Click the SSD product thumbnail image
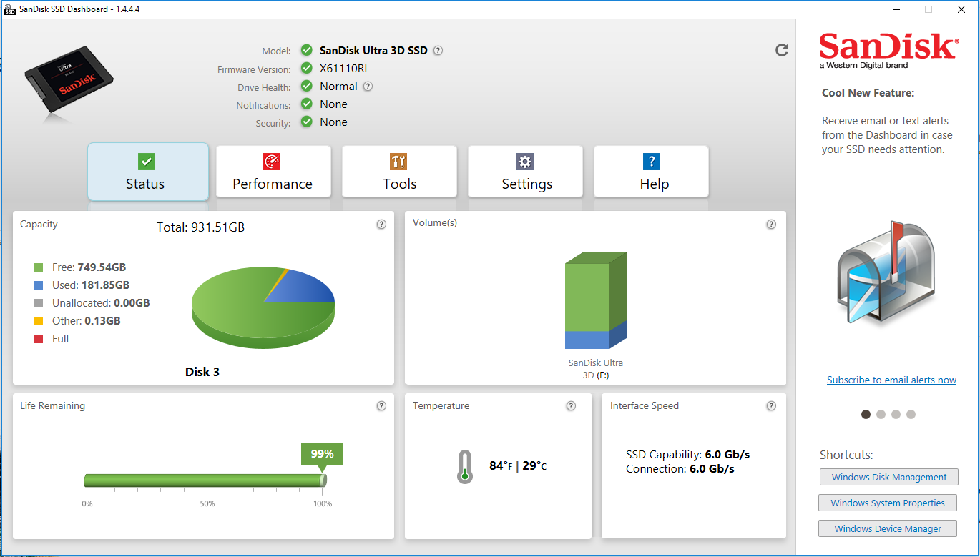980x557 pixels. [68, 79]
